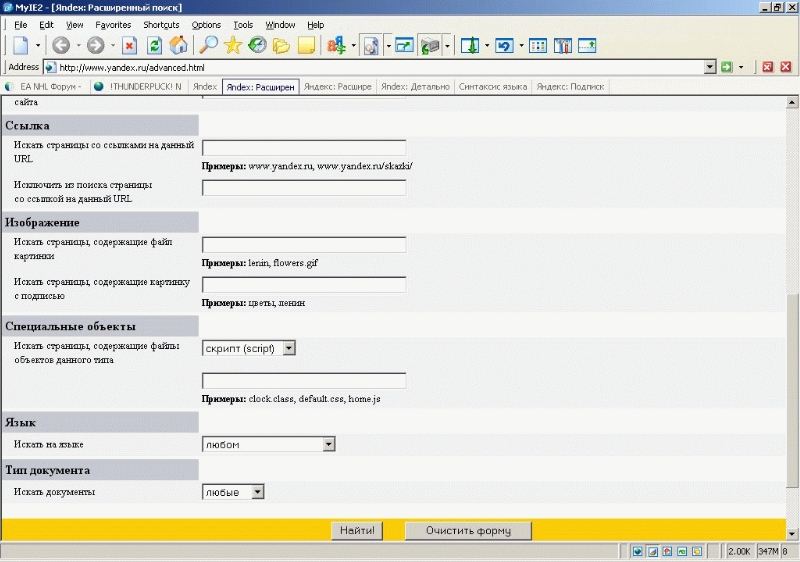Switch to the 'EA NHL Форум' tab
Image resolution: width=800 pixels, height=562 pixels.
click(45, 87)
